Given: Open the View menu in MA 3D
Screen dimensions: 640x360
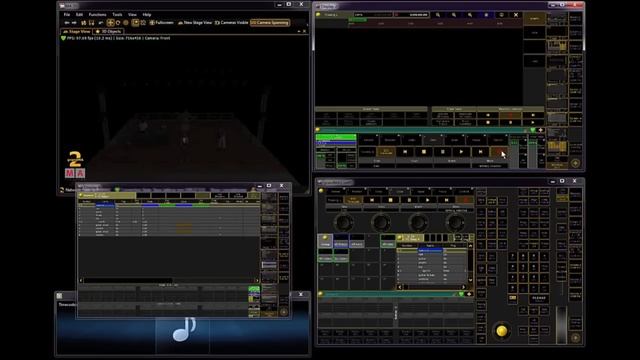Looking at the screenshot, I should click(132, 14).
